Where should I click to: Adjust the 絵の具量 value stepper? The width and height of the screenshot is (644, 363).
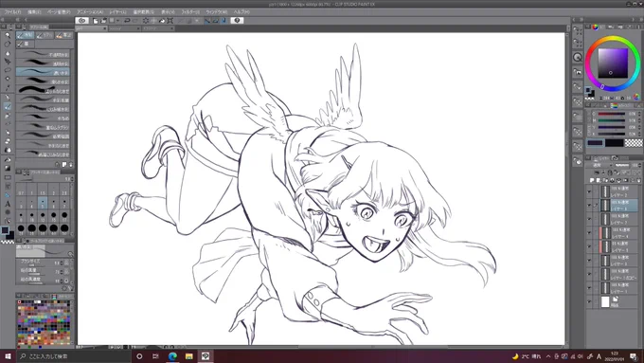click(x=62, y=272)
